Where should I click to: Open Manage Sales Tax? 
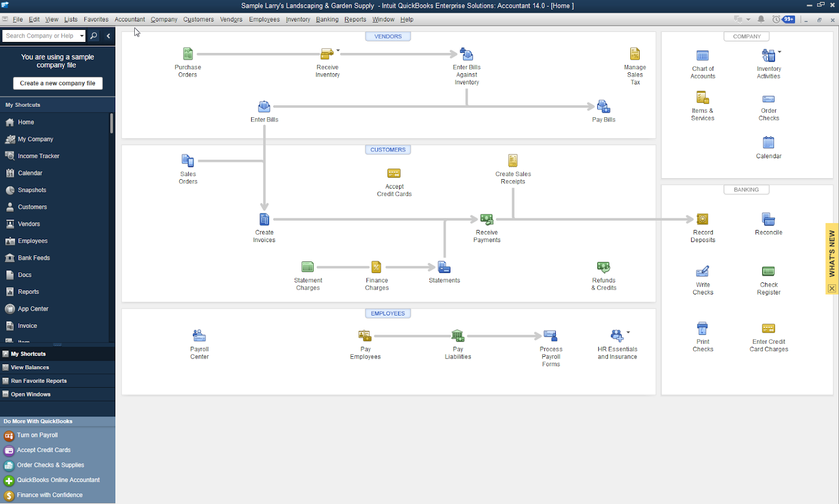635,54
